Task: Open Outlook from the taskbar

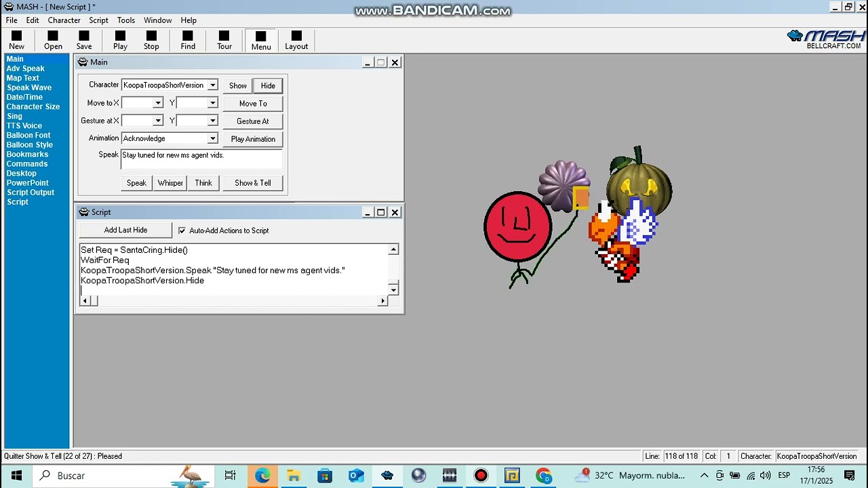Action: click(356, 476)
